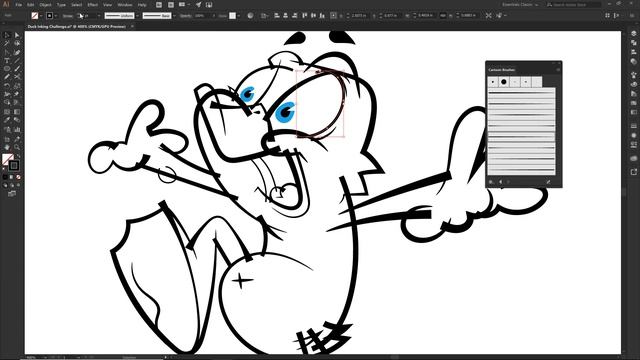
Task: Select the Rotate tool
Action: (7, 86)
